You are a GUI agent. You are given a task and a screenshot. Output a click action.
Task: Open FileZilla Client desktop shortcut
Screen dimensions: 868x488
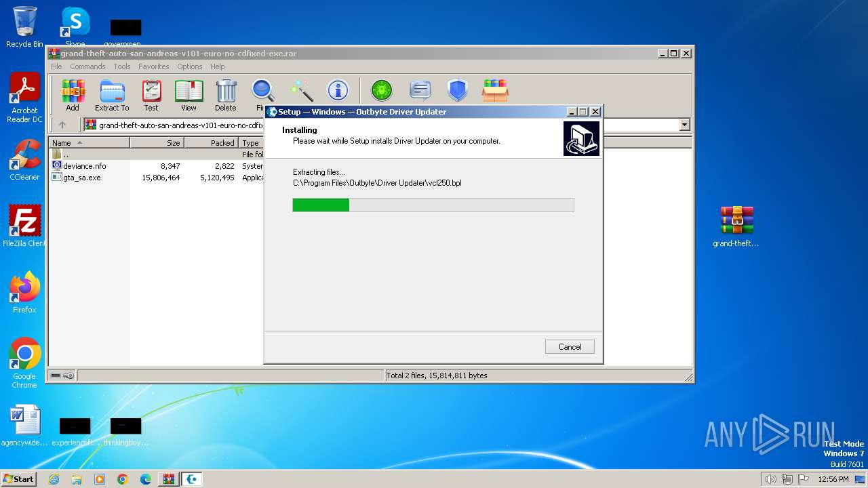(x=24, y=226)
